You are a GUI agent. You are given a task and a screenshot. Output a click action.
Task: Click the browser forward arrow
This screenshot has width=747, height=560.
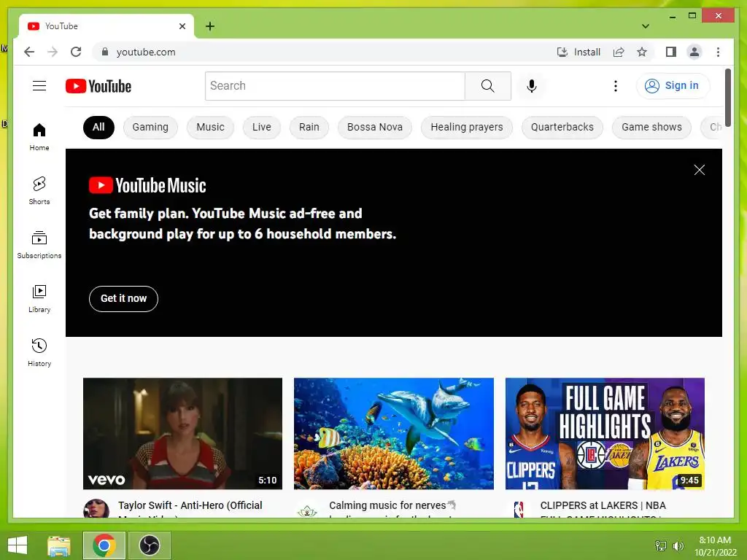pos(53,52)
